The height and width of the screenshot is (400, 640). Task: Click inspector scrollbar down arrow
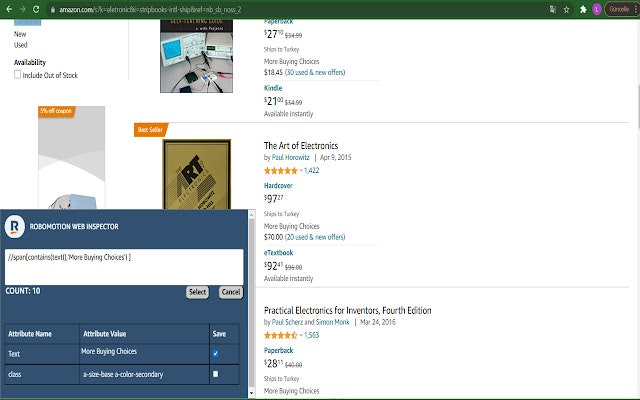click(251, 393)
